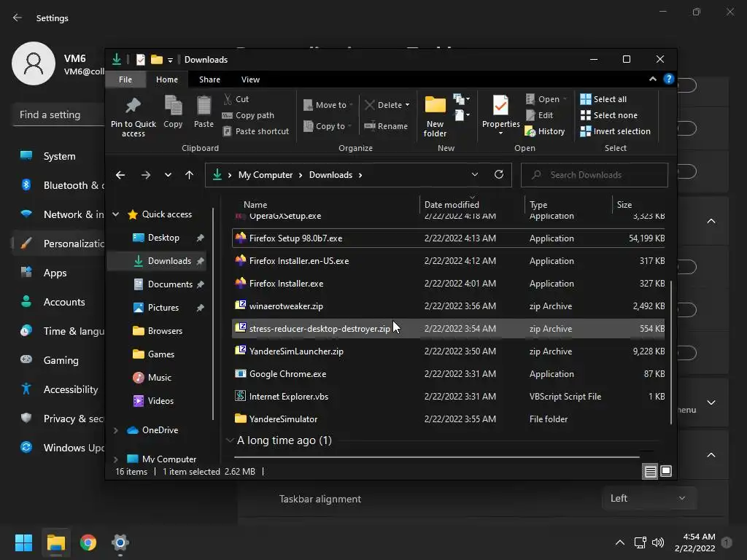Click Select all
The height and width of the screenshot is (560, 747).
pos(603,99)
